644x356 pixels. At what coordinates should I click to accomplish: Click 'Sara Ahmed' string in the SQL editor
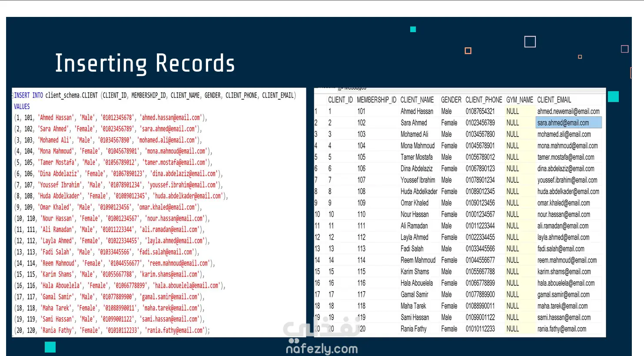point(54,129)
